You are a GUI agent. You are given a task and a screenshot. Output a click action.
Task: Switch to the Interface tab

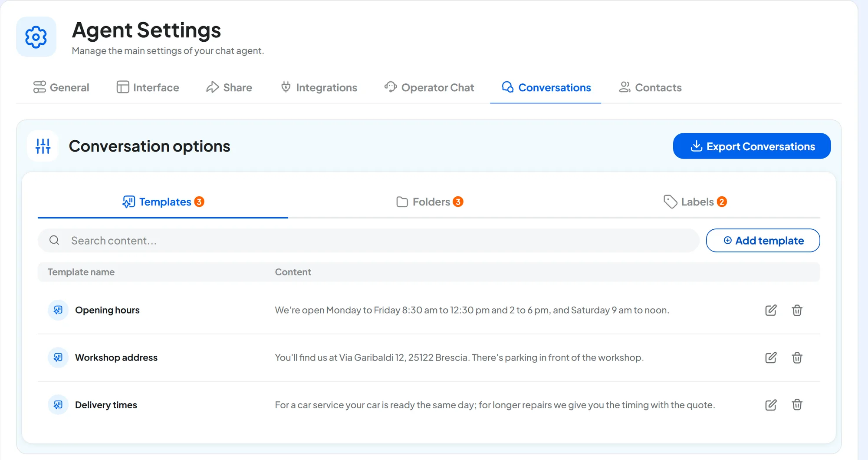pos(148,87)
